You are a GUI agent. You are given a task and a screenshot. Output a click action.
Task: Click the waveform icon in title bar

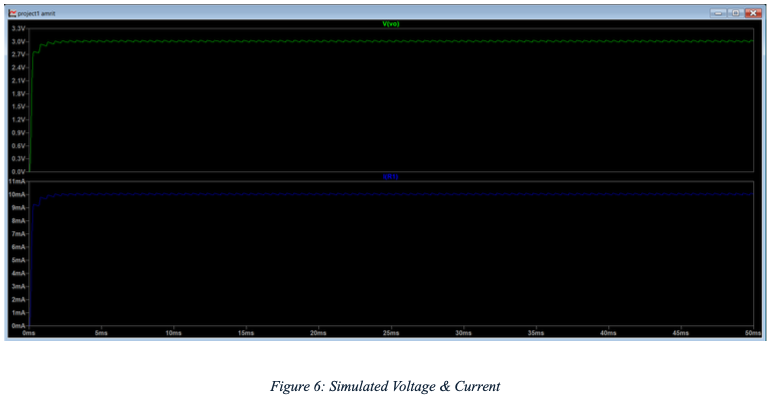(x=12, y=13)
